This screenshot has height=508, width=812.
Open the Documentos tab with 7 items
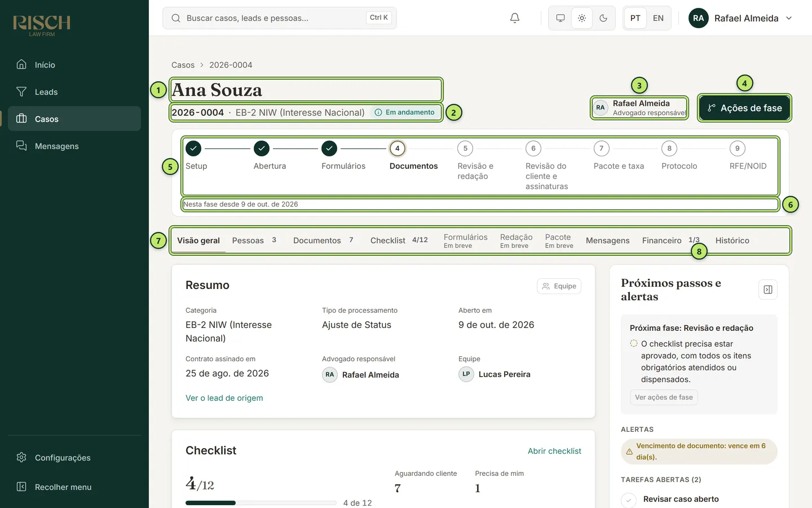[323, 240]
